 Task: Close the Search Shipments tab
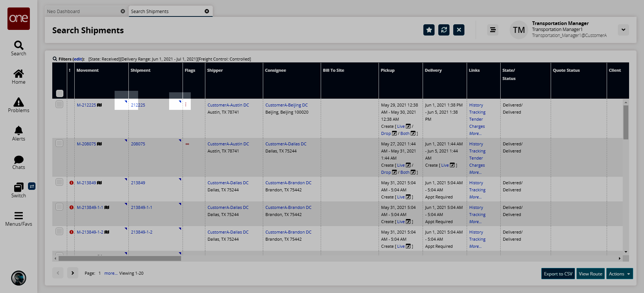[207, 11]
